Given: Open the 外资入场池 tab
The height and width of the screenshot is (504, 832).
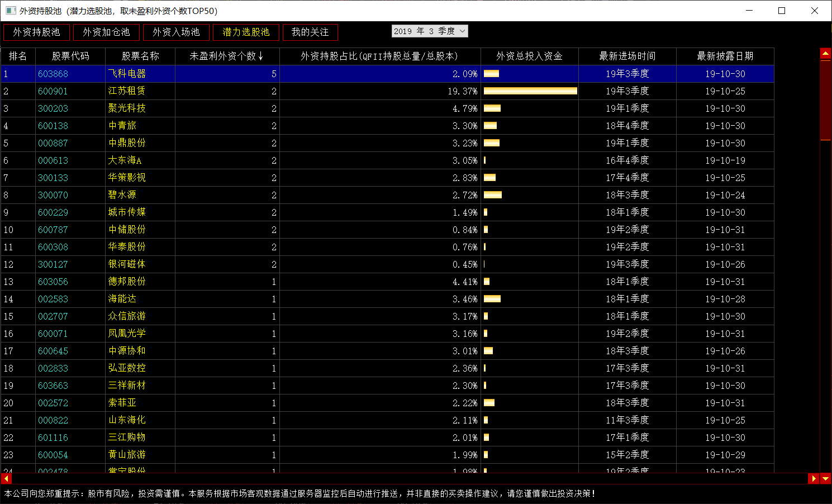Looking at the screenshot, I should pyautogui.click(x=176, y=32).
